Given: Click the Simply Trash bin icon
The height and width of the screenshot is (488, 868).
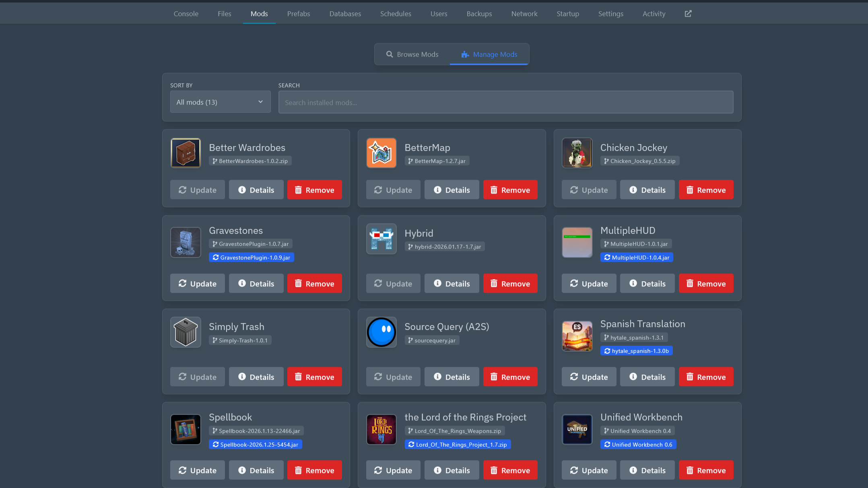Looking at the screenshot, I should [186, 332].
